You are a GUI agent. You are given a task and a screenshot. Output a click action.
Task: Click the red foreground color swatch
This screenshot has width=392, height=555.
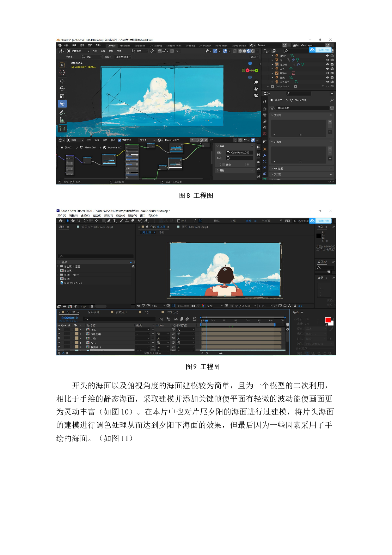coord(328,320)
